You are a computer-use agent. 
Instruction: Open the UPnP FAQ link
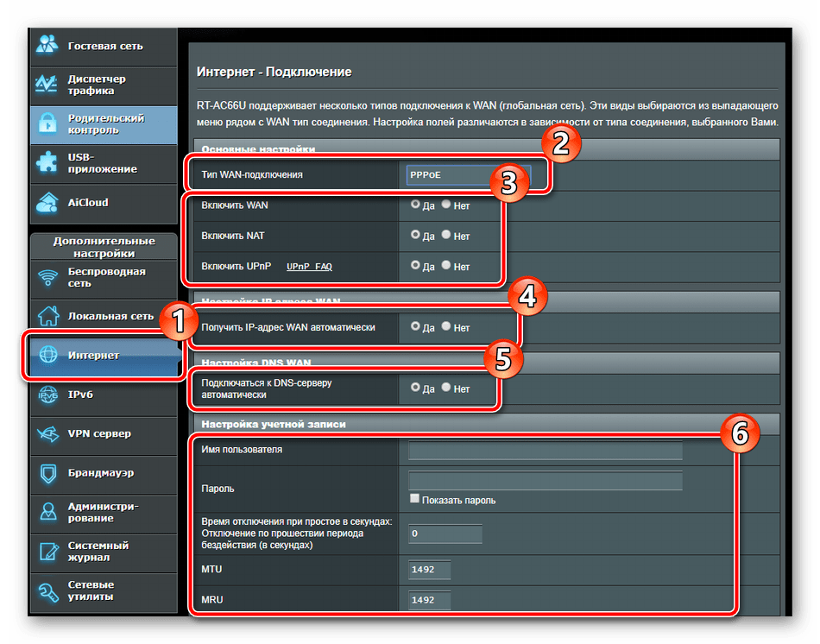click(x=309, y=266)
